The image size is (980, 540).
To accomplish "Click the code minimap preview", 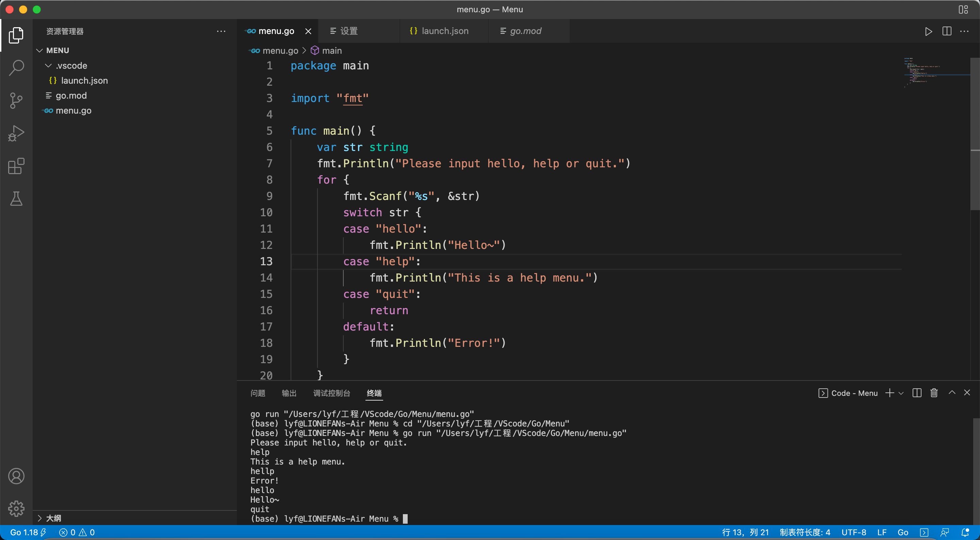I will click(x=937, y=72).
